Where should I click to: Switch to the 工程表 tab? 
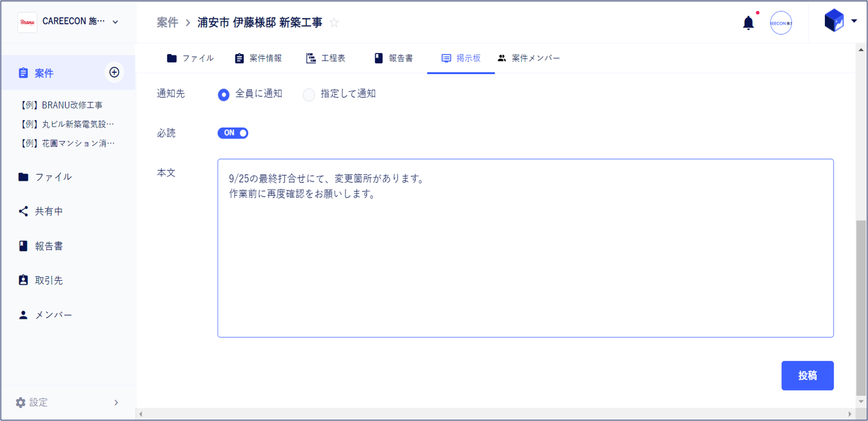(326, 58)
